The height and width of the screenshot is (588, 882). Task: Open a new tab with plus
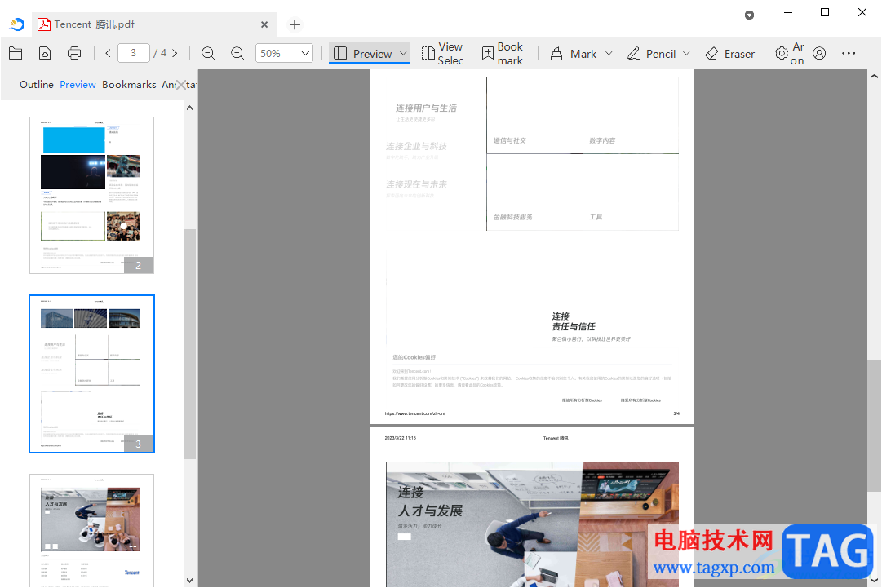(x=295, y=24)
